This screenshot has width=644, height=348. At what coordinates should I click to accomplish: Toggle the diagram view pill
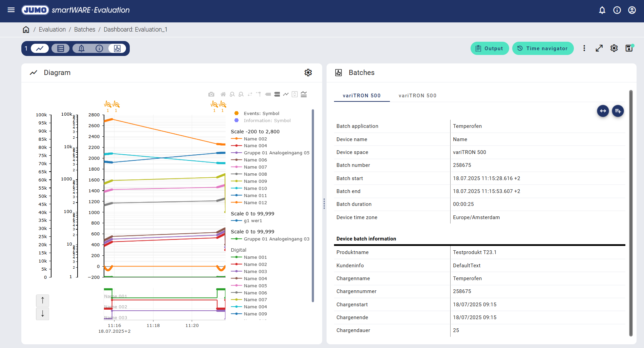pos(40,49)
